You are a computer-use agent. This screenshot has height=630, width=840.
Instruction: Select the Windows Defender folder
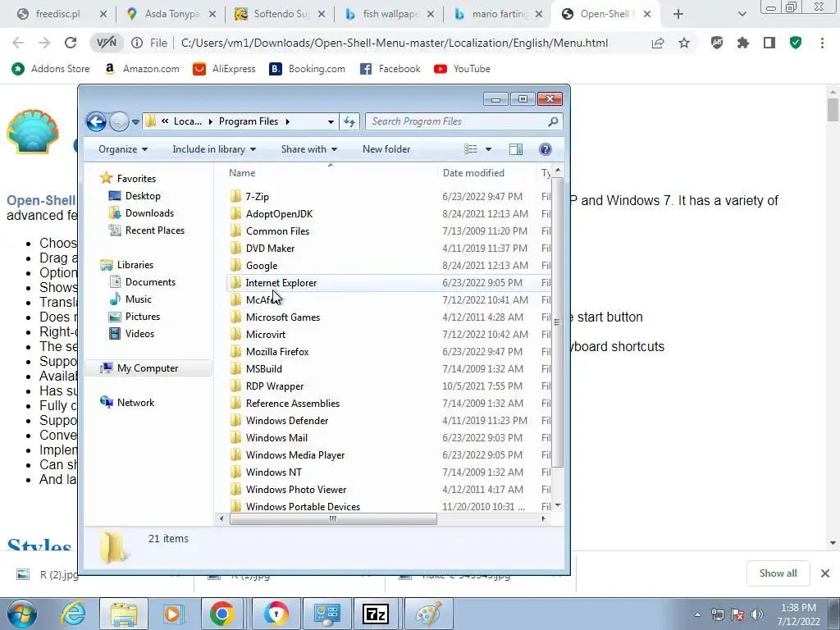[x=287, y=421]
